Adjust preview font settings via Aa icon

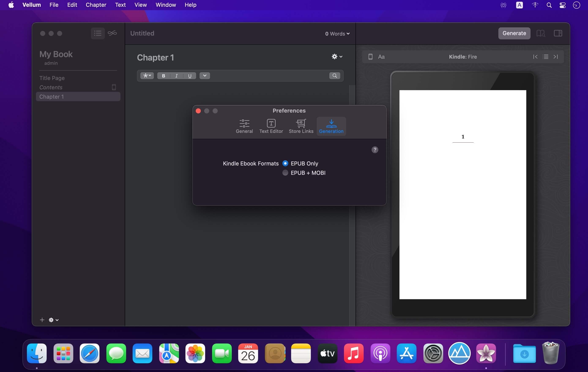(382, 56)
